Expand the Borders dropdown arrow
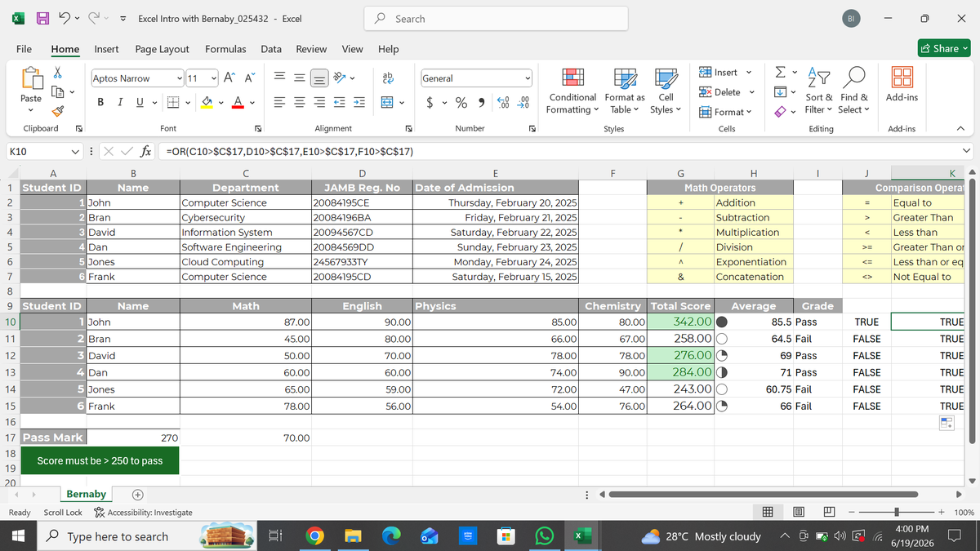Image resolution: width=980 pixels, height=551 pixels. coord(187,103)
